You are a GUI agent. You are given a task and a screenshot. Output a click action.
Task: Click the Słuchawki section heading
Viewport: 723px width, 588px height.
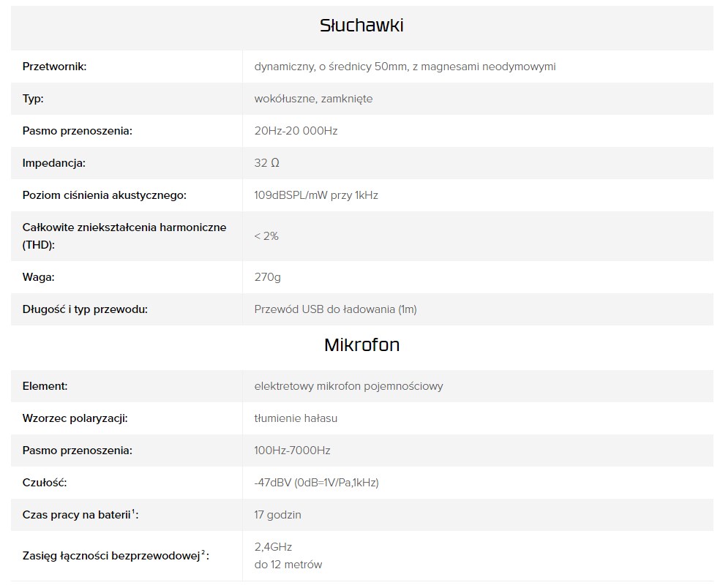[361, 26]
